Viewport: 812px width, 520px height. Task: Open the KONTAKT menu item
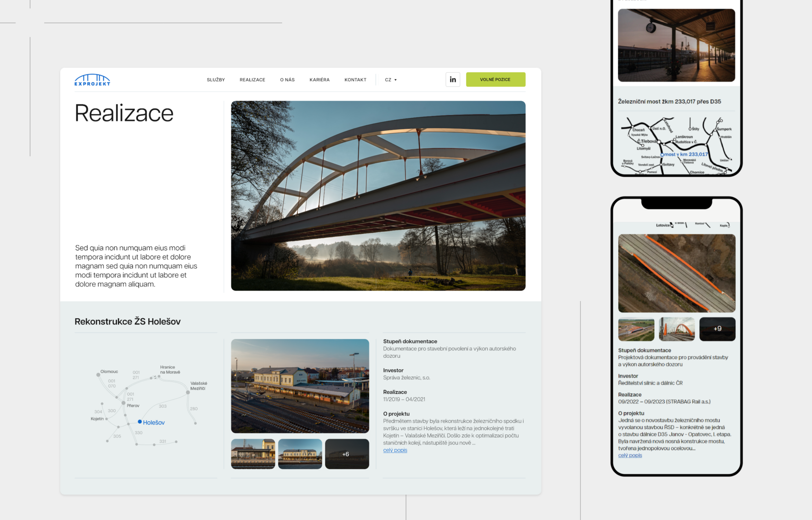click(x=355, y=80)
